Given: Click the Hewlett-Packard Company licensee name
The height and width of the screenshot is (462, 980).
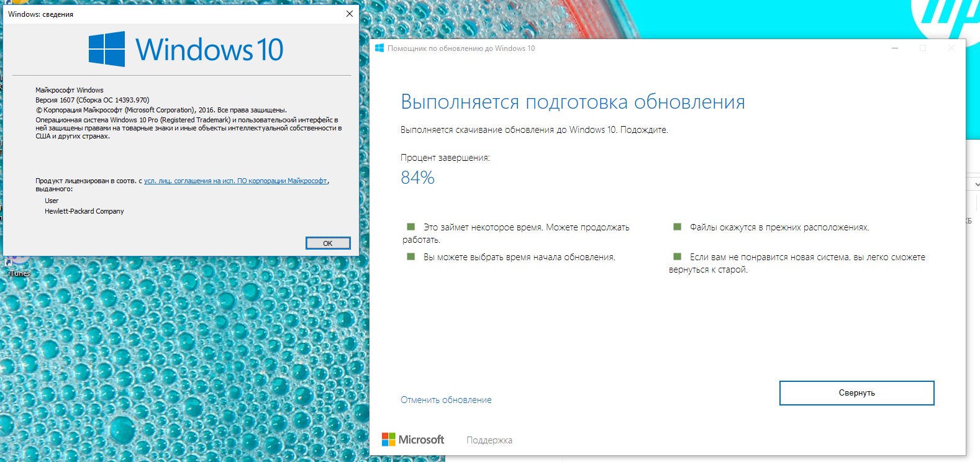Looking at the screenshot, I should [84, 211].
